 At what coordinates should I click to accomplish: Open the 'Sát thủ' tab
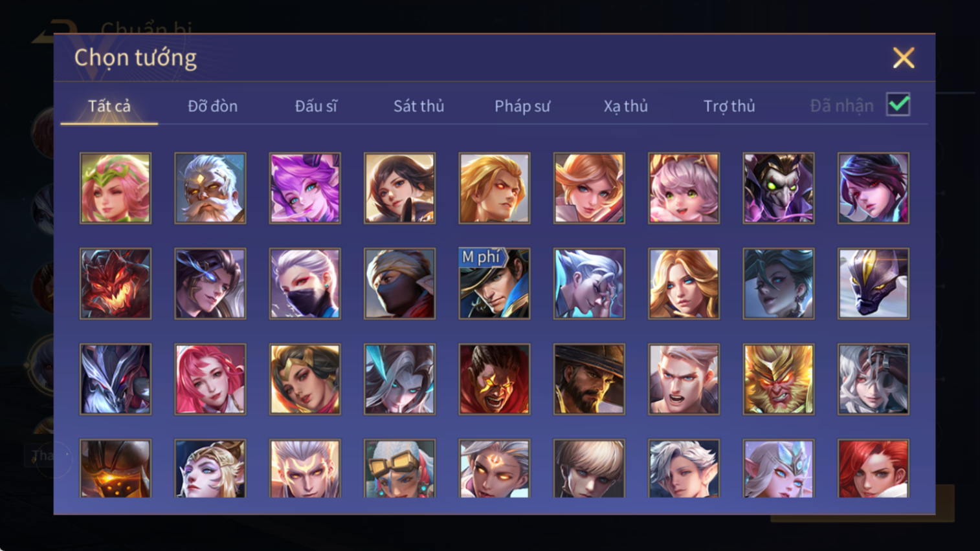pos(419,106)
